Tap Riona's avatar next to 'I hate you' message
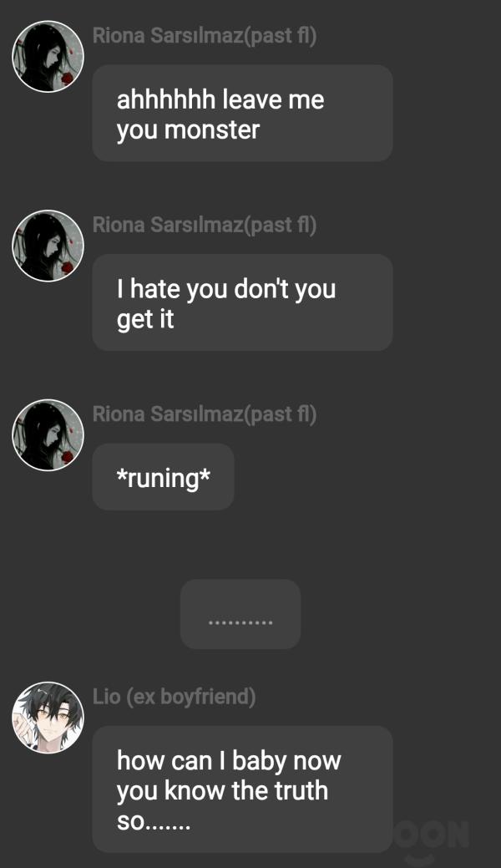 [48, 246]
